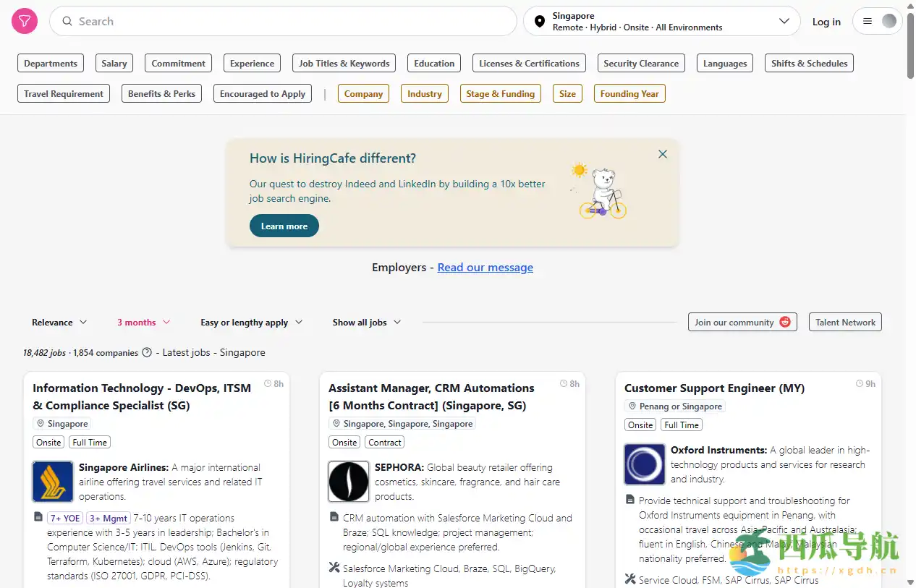916x588 pixels.
Task: Open the Salary filter
Action: point(114,64)
